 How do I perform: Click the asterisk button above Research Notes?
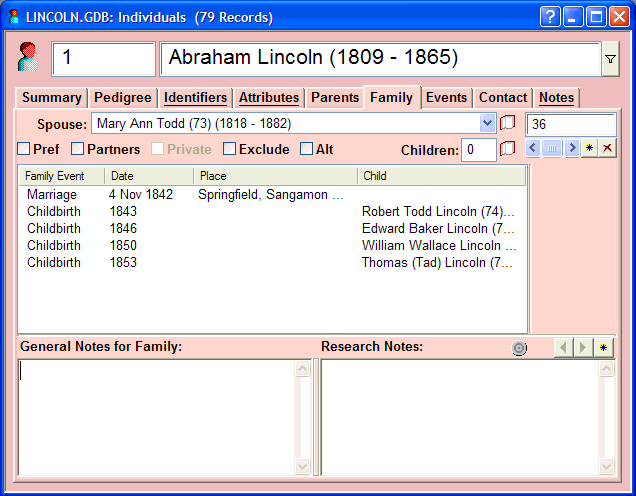tap(603, 347)
